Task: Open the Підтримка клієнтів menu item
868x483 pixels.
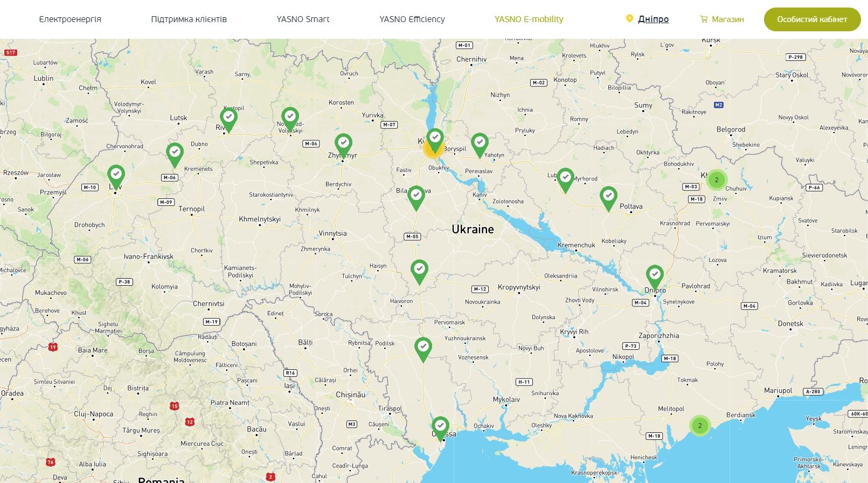Action: click(x=189, y=19)
